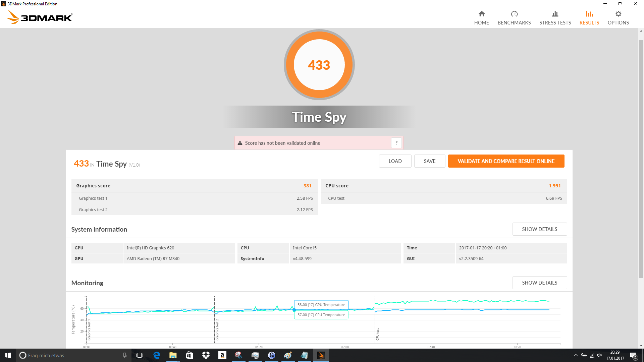
Task: Click the question mark help button
Action: [x=396, y=143]
